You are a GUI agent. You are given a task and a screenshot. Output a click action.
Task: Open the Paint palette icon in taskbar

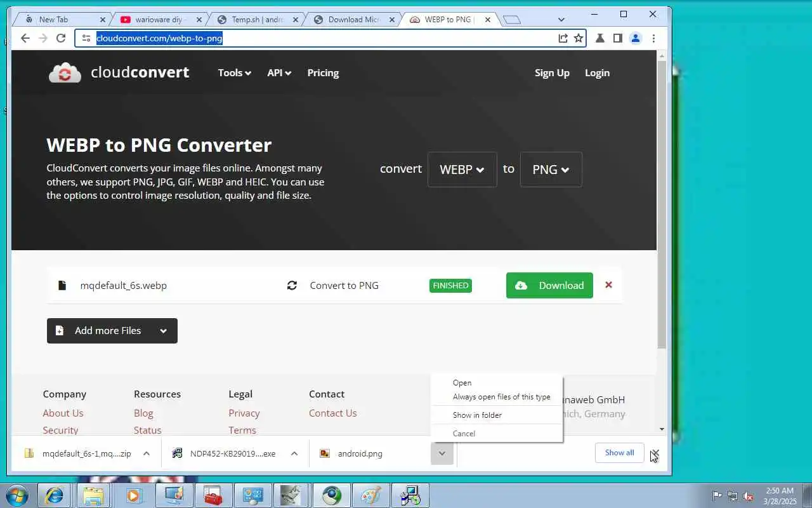[371, 495]
